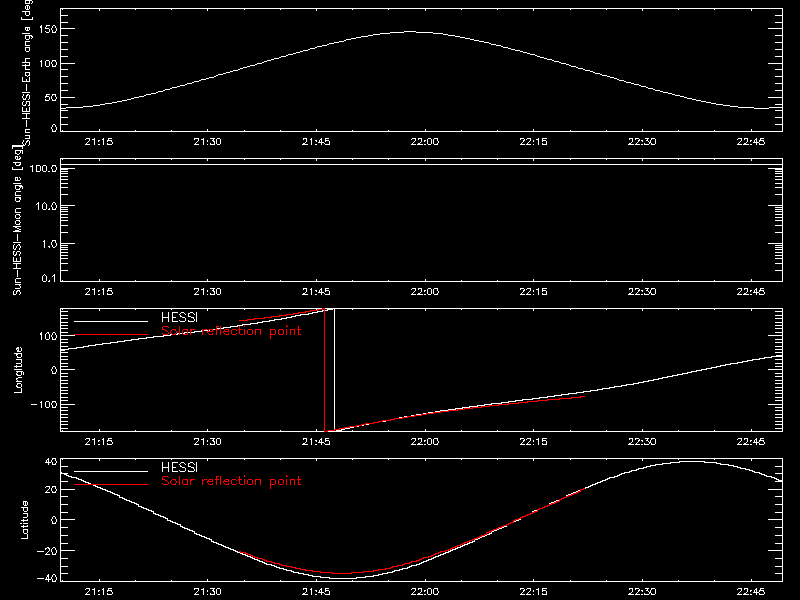
Task: Click 21:15 time label under Earth angle plot
Action: tap(98, 142)
